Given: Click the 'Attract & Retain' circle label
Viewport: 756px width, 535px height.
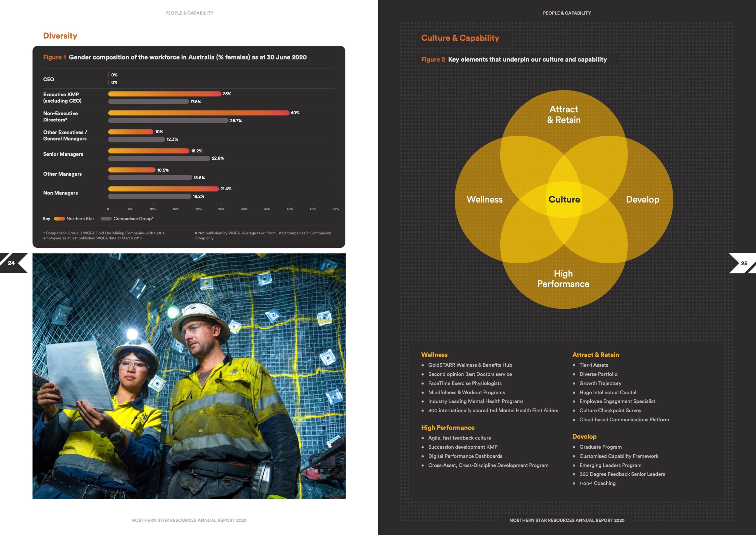Looking at the screenshot, I should click(564, 115).
